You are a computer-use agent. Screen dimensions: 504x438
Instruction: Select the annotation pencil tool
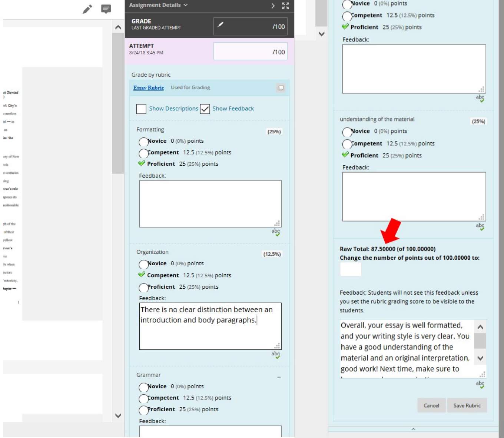tap(87, 9)
